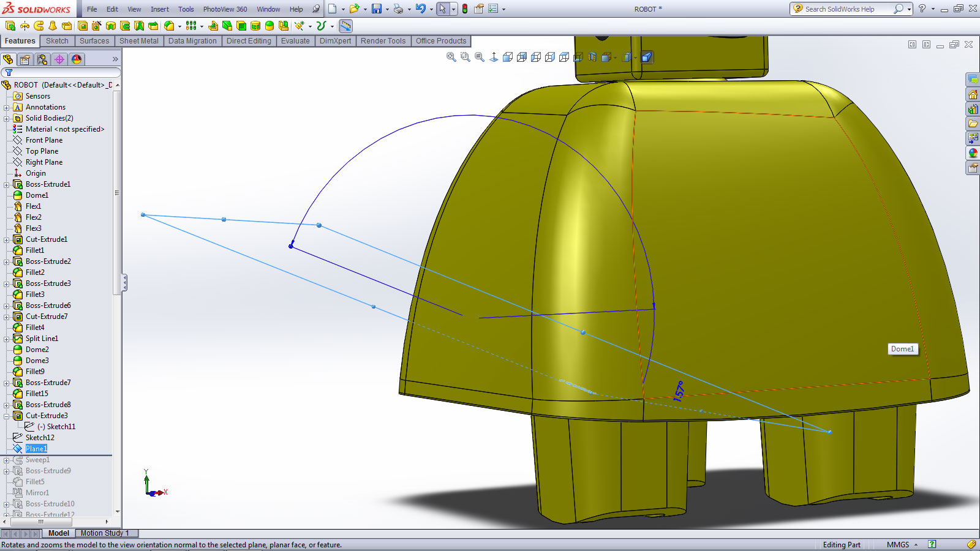Click the Search SolidWorks Help field
This screenshot has width=980, height=551.
click(x=848, y=9)
